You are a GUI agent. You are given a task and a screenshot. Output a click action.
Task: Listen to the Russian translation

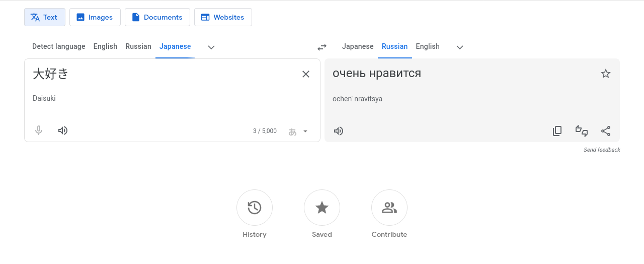(339, 131)
